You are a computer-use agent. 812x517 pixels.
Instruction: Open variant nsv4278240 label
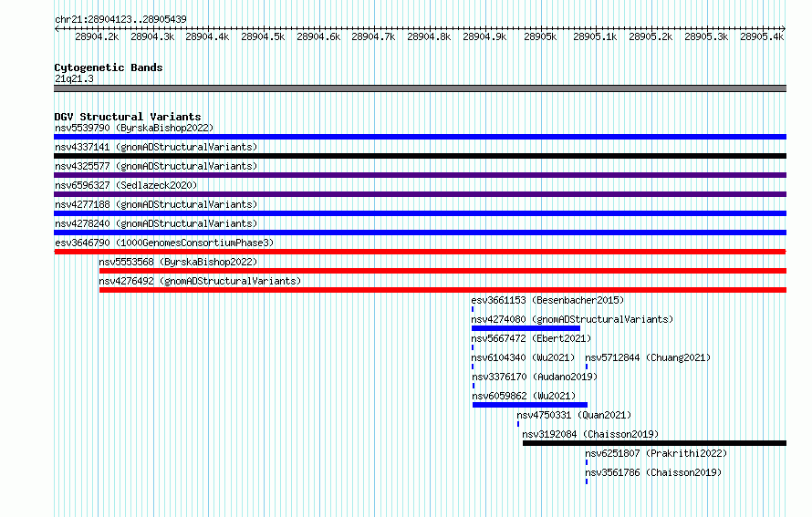(x=156, y=223)
